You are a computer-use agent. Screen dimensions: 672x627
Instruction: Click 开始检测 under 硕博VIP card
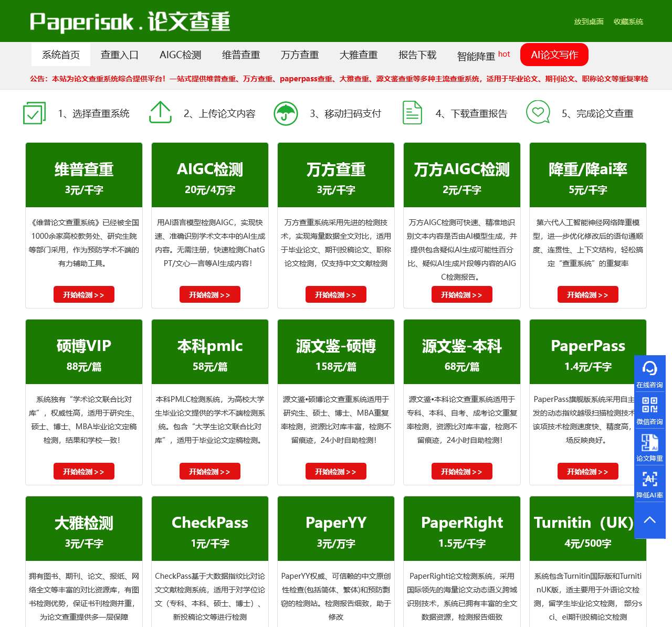tap(84, 472)
